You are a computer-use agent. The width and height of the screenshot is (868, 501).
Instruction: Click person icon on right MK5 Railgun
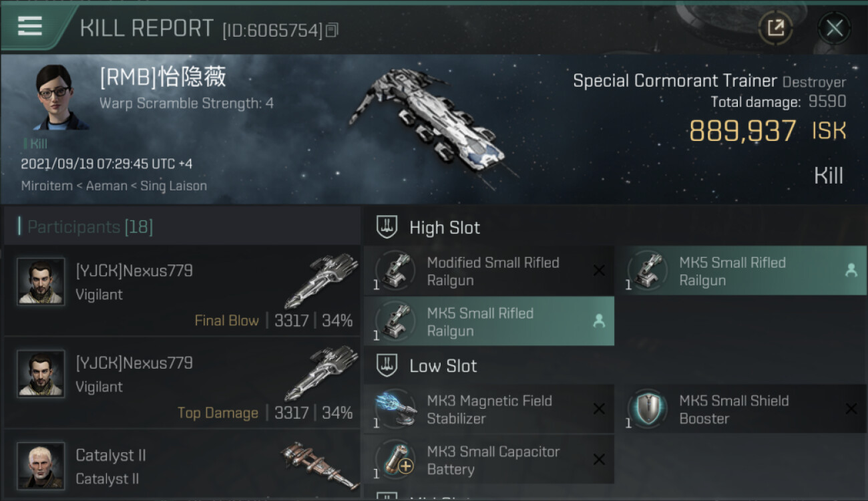851,271
